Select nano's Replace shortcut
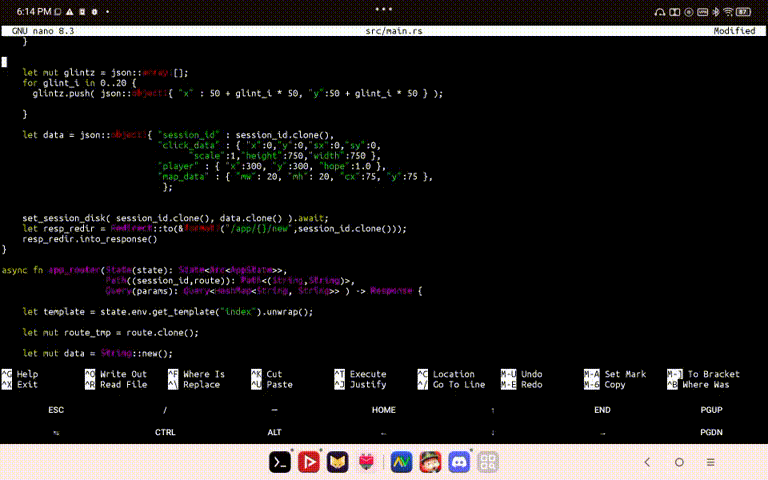 pyautogui.click(x=194, y=384)
